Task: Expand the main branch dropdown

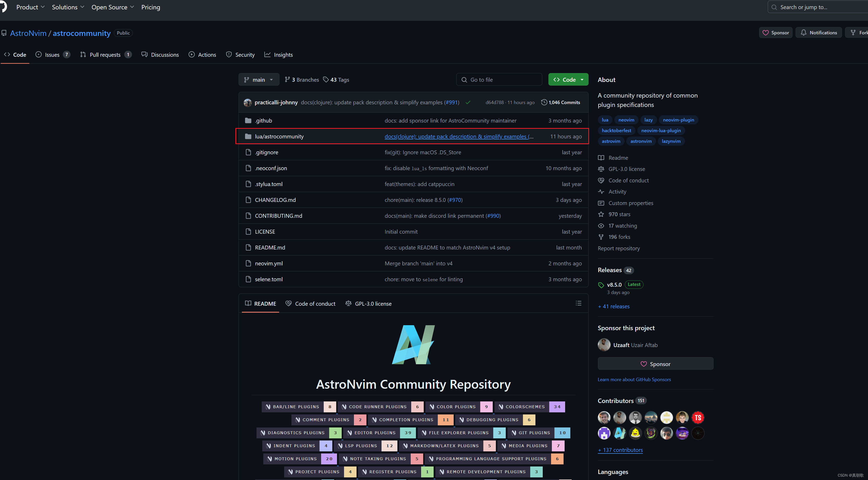Action: tap(258, 80)
